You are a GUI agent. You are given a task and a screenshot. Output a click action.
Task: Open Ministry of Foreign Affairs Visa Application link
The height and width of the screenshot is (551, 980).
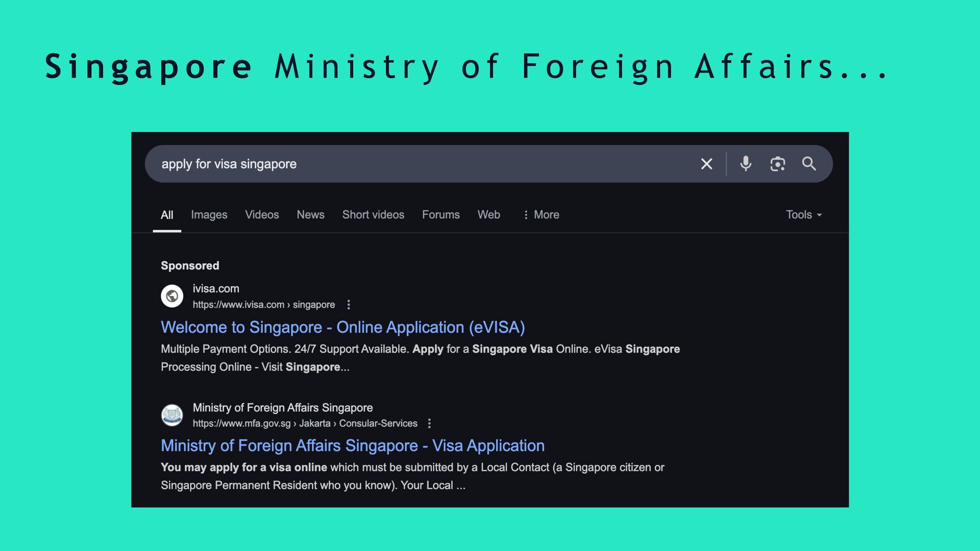pos(352,445)
